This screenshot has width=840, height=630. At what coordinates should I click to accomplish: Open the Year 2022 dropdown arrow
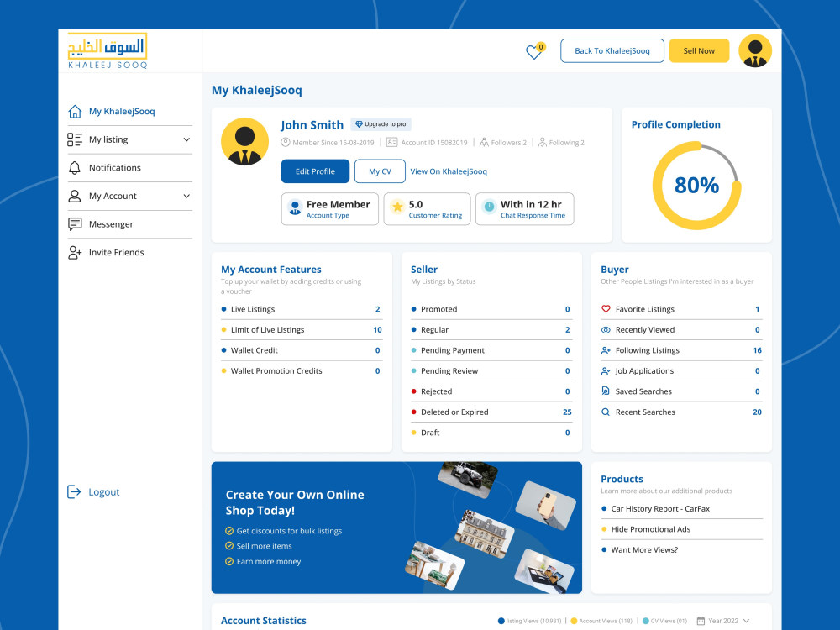(746, 621)
